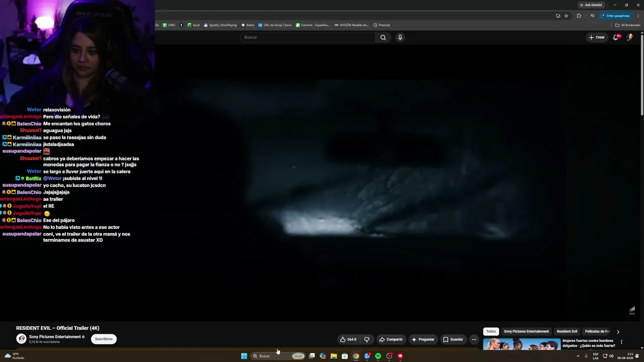
Task: Open the Sony Pictures Entertainment channel name link
Action: tap(55, 337)
